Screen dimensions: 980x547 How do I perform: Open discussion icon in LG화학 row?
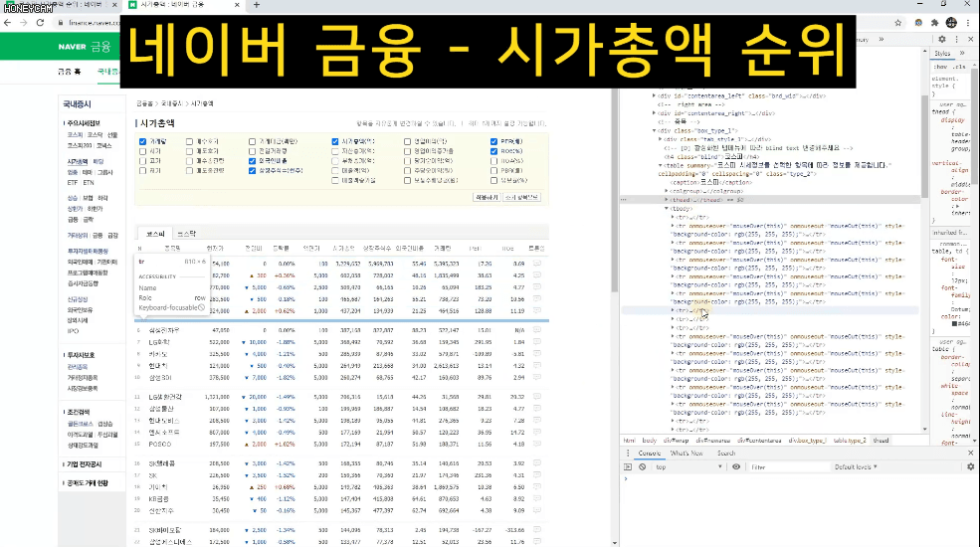click(x=537, y=341)
